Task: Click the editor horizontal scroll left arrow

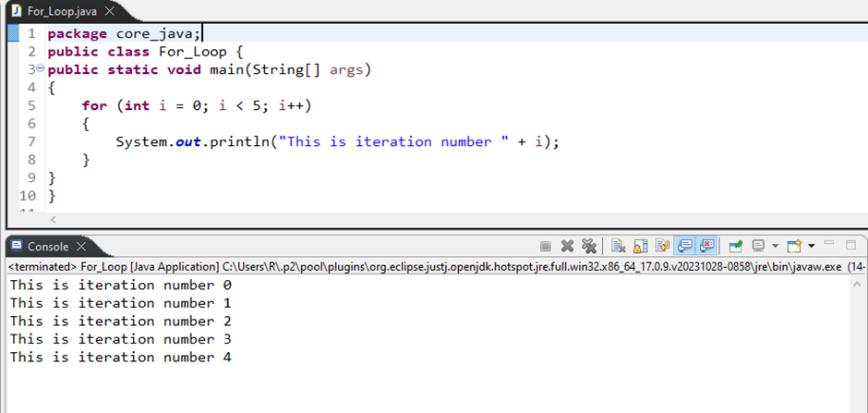Action: [x=54, y=220]
